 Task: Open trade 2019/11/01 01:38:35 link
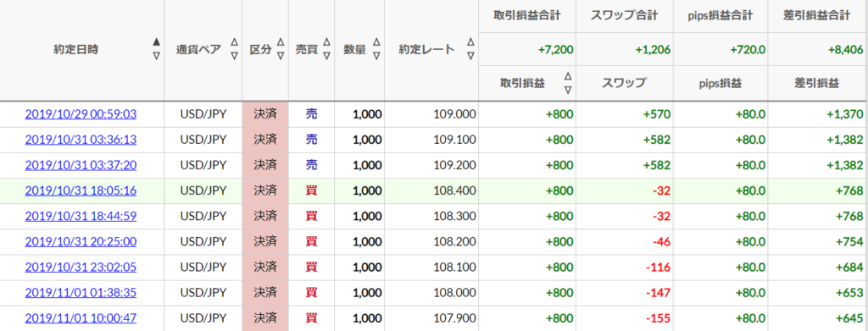tap(81, 292)
